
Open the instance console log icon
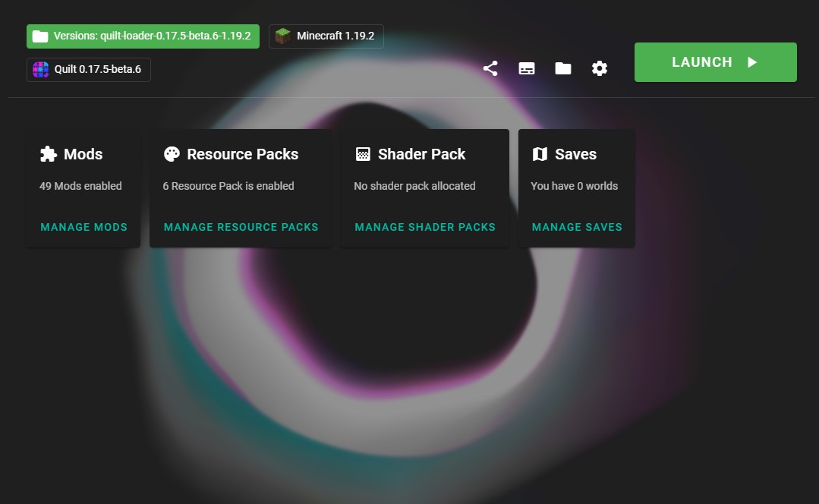526,68
